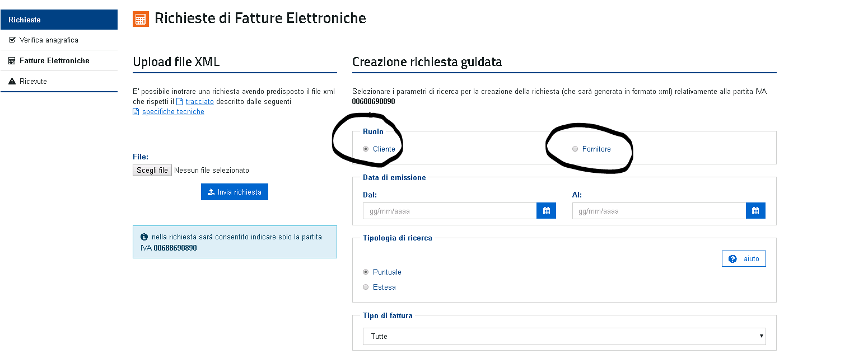Click the info icon in partita IVA notice
868x354 pixels.
[144, 237]
